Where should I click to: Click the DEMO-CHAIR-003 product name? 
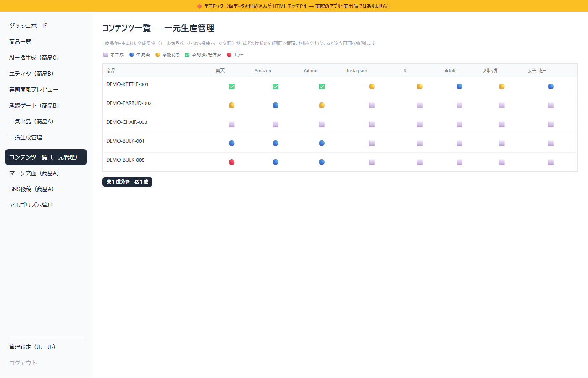coord(127,122)
